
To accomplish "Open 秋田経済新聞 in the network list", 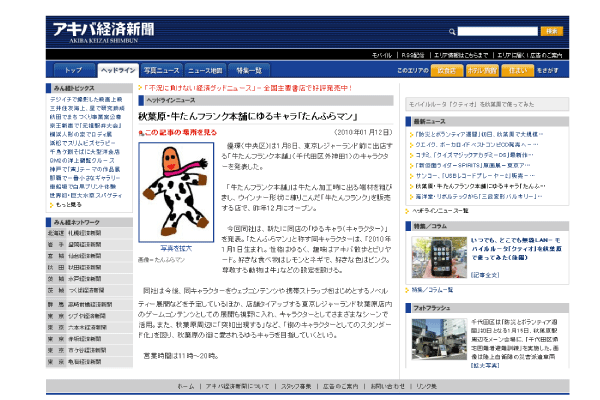I will pos(85,267).
